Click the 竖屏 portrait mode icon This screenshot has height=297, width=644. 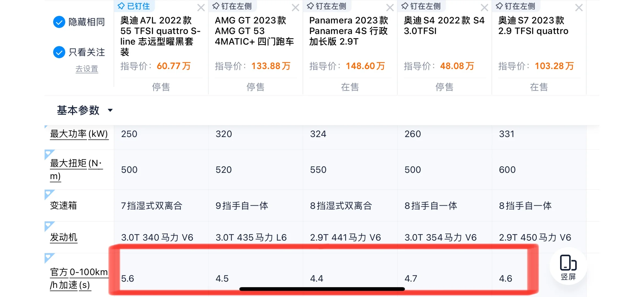(x=568, y=266)
